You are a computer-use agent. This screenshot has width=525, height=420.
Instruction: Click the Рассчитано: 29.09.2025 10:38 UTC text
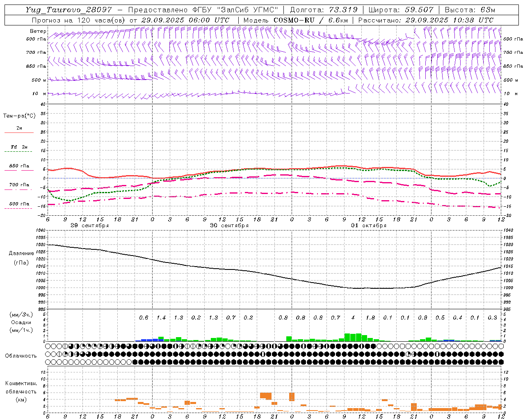click(x=426, y=20)
